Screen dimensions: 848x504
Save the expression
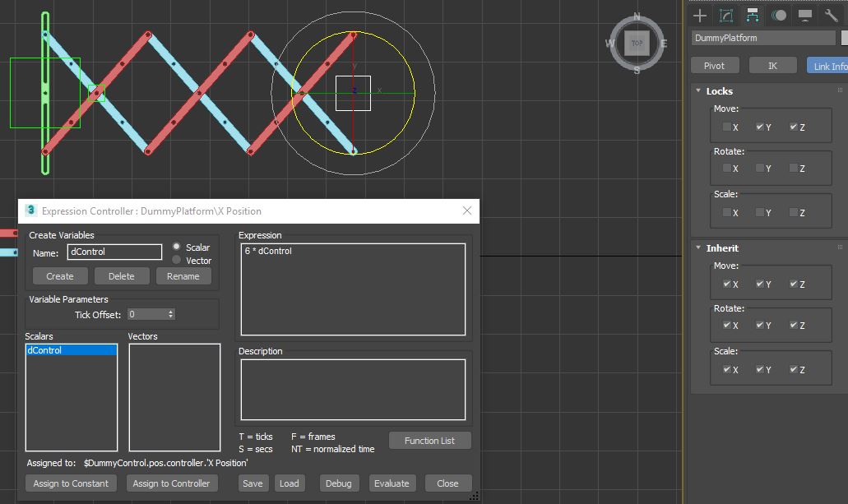pos(253,483)
